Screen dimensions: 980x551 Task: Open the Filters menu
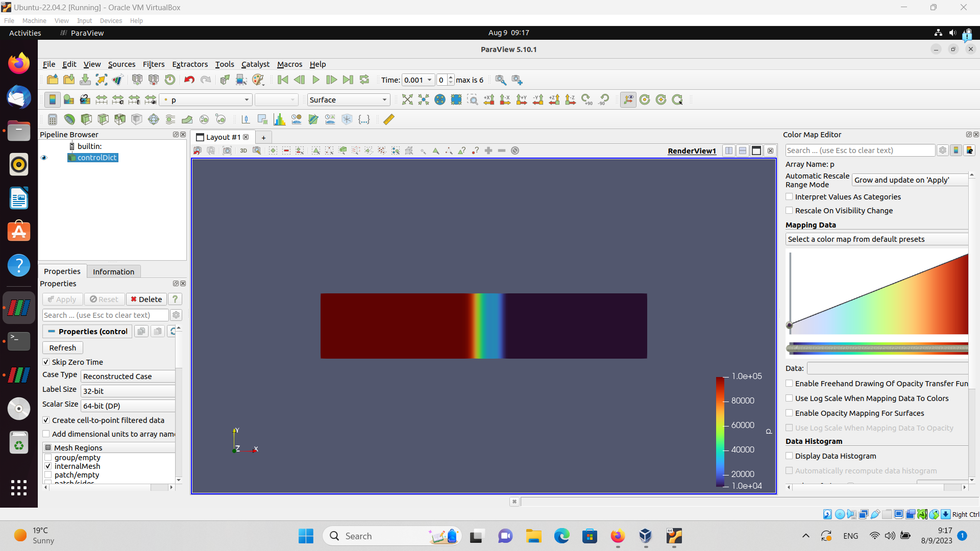pos(153,64)
